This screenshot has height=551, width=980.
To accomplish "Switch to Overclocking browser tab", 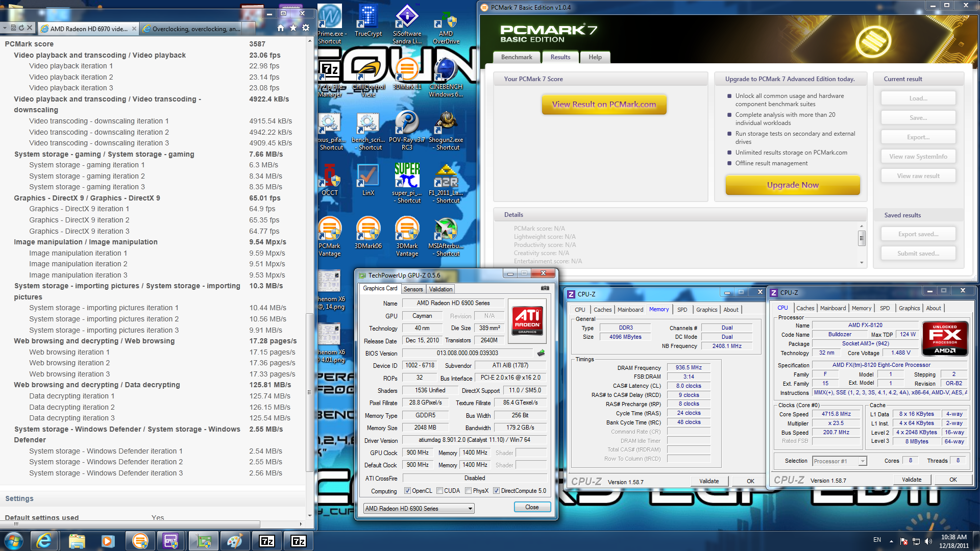I will click(197, 29).
